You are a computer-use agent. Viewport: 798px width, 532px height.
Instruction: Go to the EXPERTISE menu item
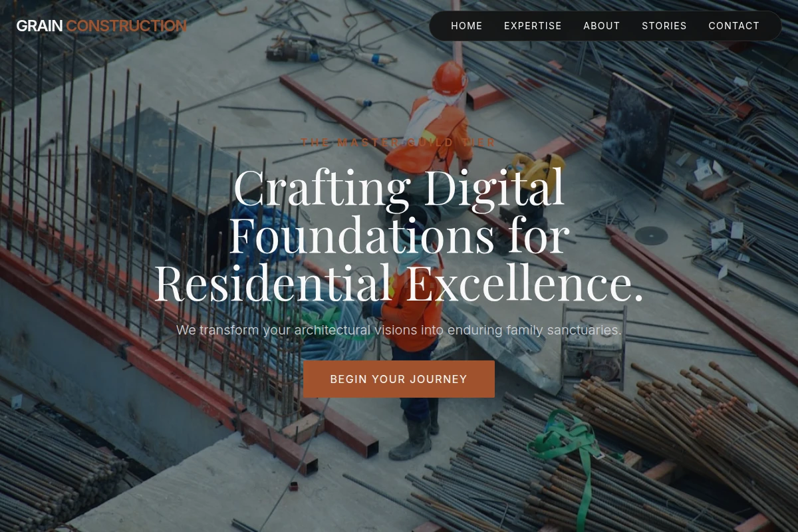point(533,26)
